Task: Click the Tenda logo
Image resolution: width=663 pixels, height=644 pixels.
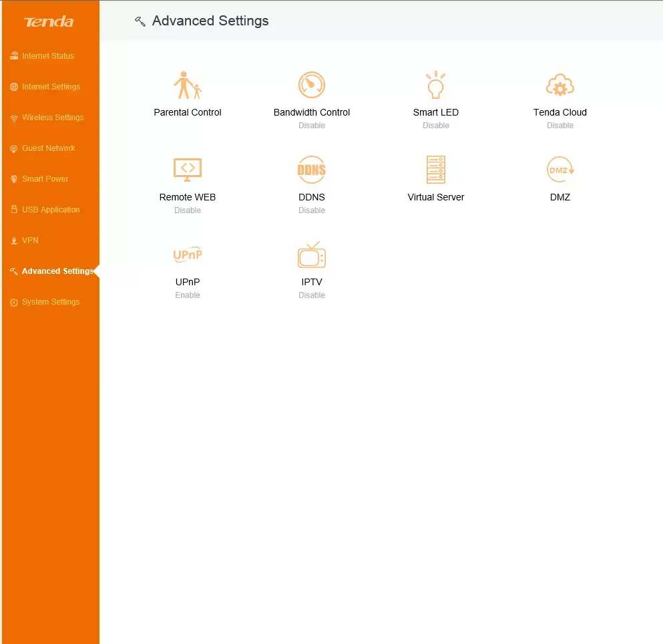Action: pos(49,21)
